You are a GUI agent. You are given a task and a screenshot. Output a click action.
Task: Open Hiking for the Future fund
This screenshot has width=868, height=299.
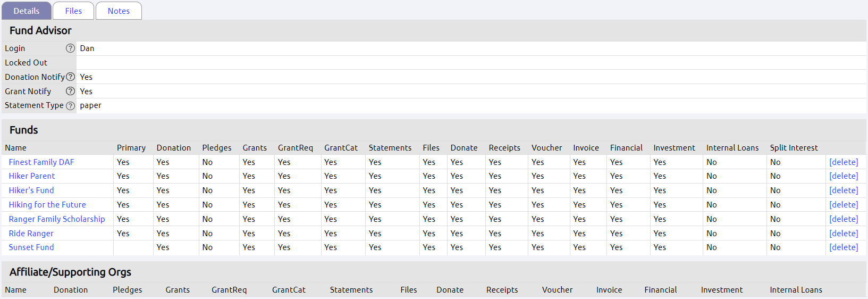[x=47, y=205]
